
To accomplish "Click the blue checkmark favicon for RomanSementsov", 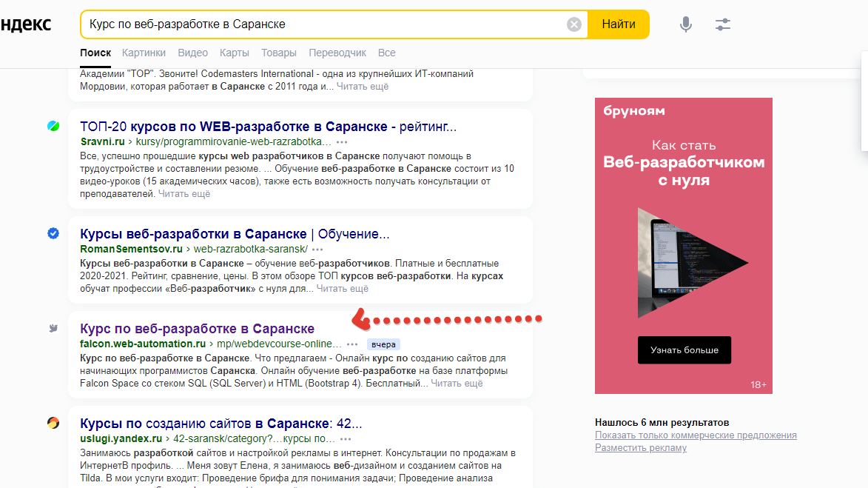I will tap(53, 233).
